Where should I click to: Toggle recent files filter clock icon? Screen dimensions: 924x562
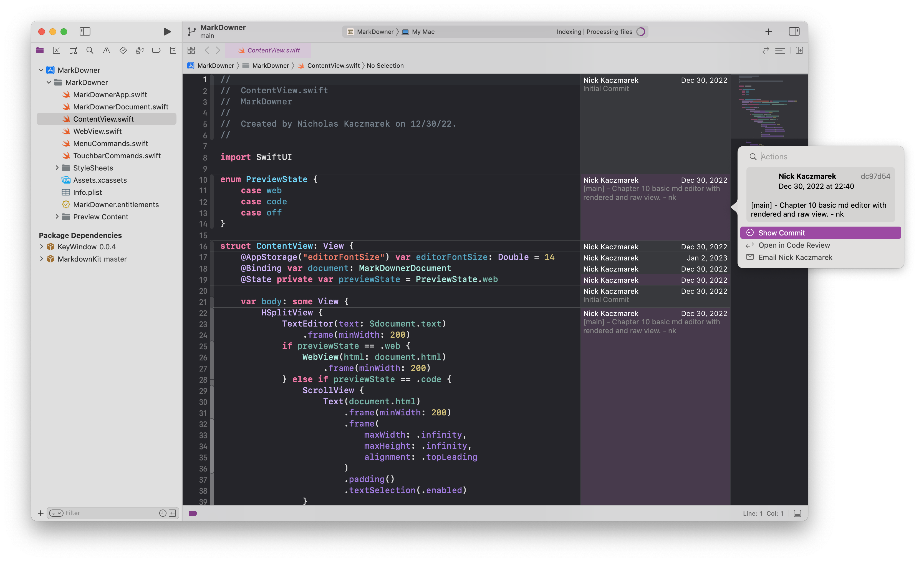[x=162, y=513]
